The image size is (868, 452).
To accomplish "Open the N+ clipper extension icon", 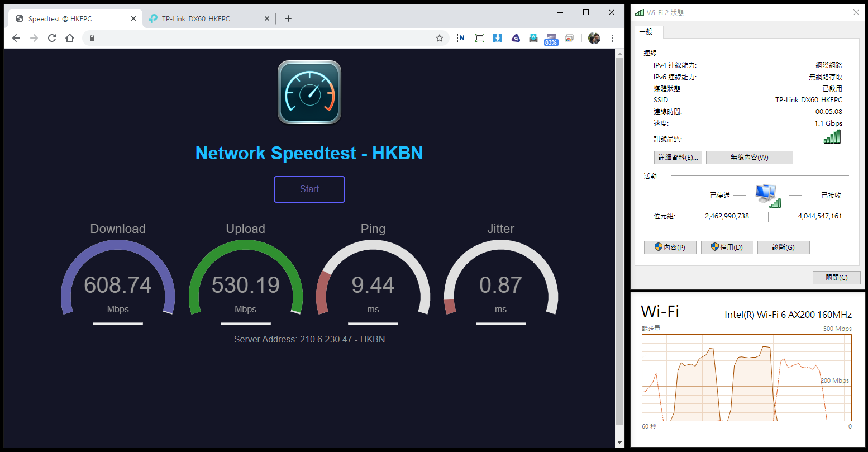I will (461, 38).
